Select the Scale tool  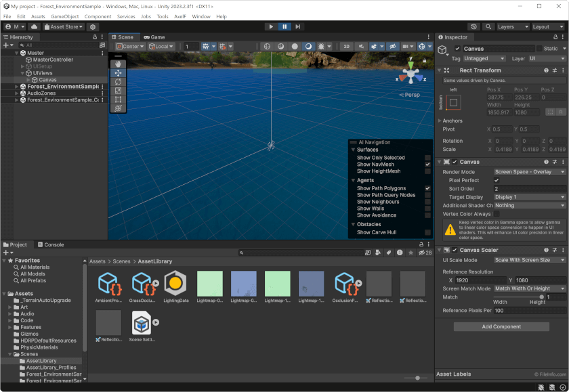[x=118, y=91]
